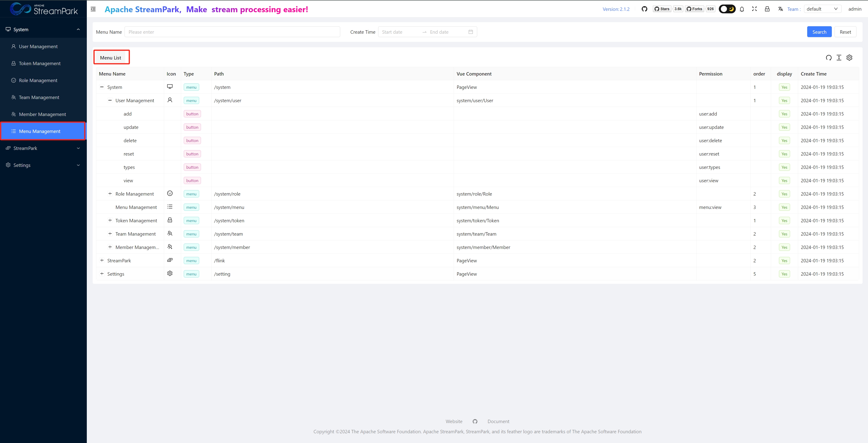Click the table density height icon
The height and width of the screenshot is (443, 868).
[x=839, y=58]
